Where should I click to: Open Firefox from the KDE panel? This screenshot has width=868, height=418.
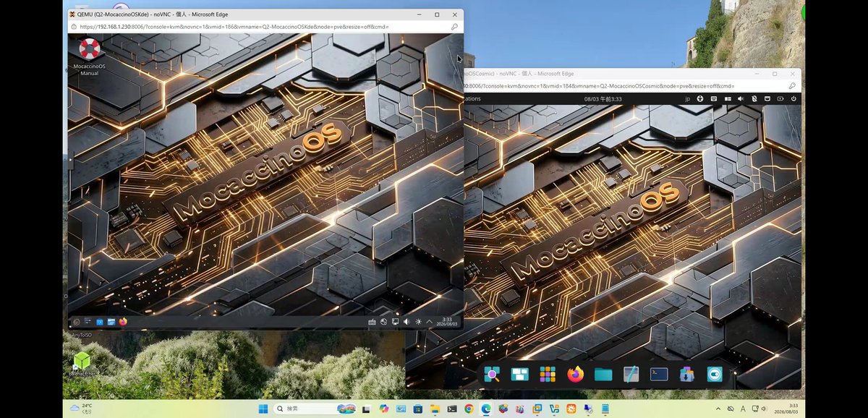[123, 322]
